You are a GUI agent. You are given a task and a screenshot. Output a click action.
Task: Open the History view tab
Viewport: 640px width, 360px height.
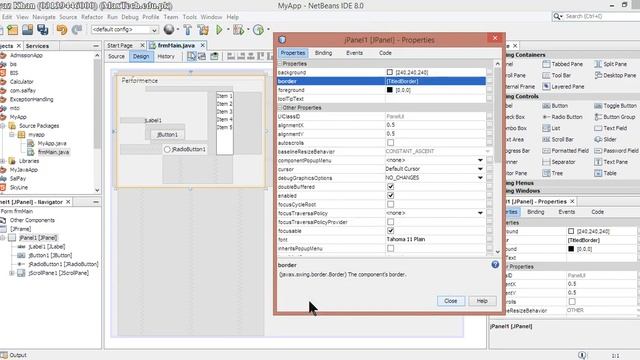coord(166,56)
